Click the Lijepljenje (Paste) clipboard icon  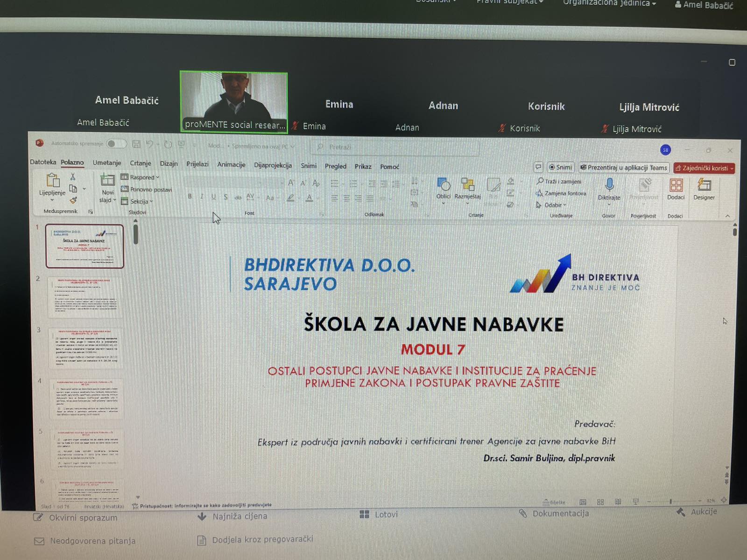point(53,180)
